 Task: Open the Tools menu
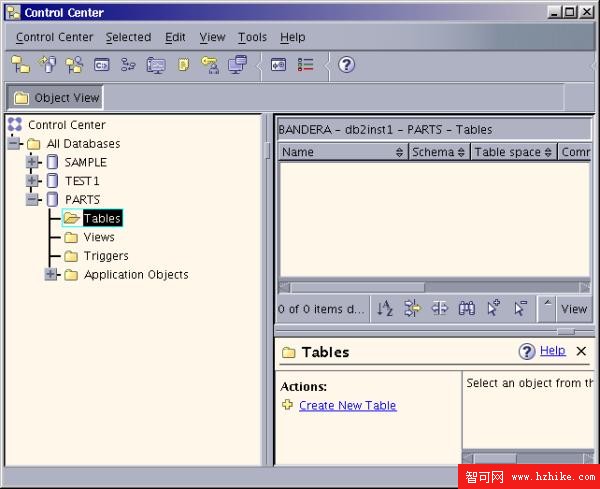click(253, 37)
